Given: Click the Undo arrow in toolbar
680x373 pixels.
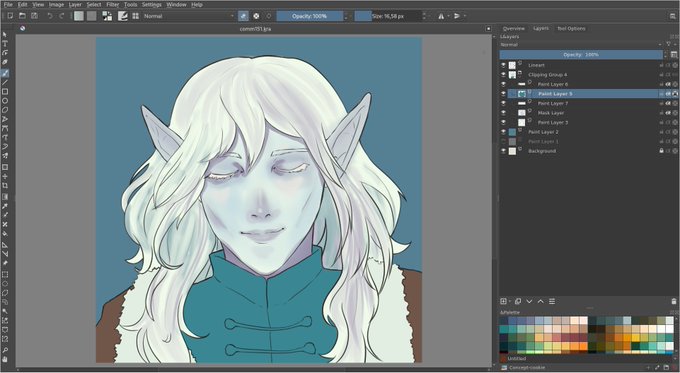Looking at the screenshot, I should point(50,16).
